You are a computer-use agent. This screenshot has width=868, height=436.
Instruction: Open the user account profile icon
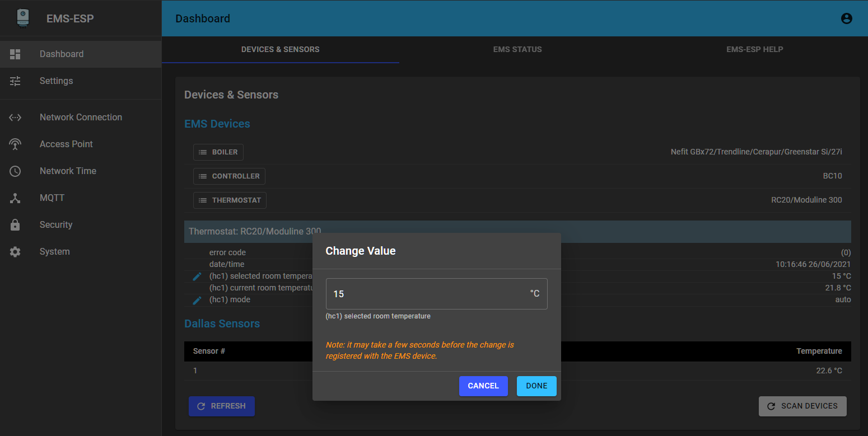point(846,18)
